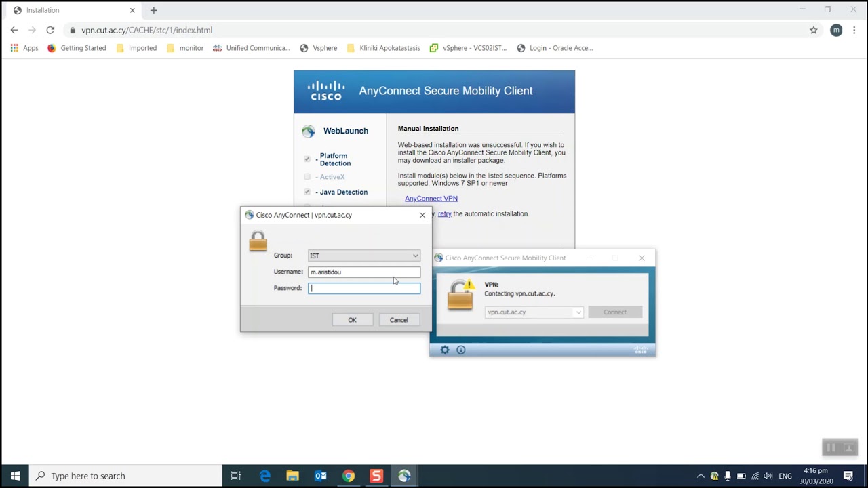Click the padlock icon in login dialog

258,241
